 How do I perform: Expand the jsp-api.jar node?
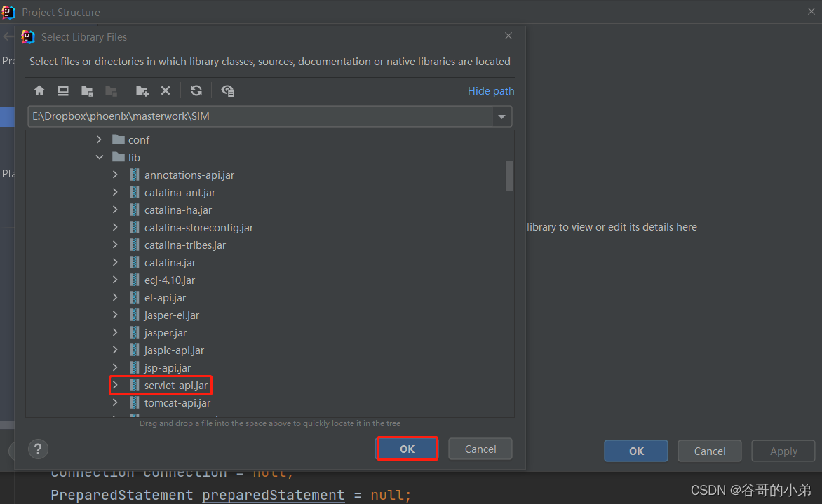(x=115, y=368)
